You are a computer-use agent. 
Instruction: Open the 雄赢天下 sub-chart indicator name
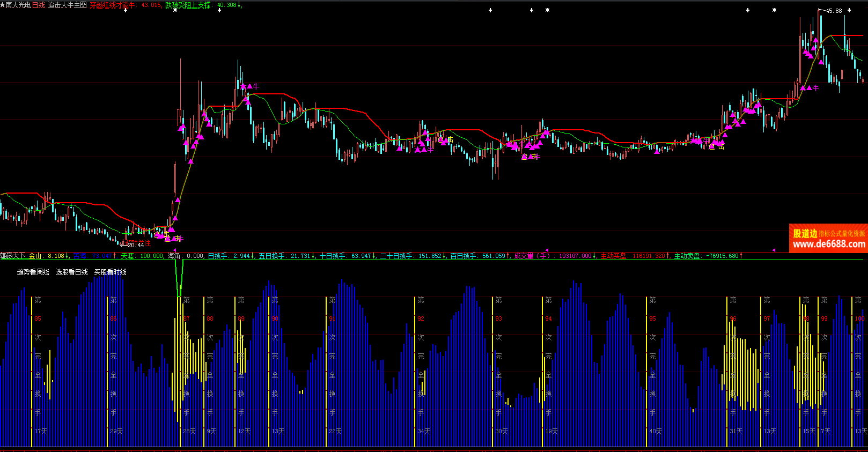[12, 256]
